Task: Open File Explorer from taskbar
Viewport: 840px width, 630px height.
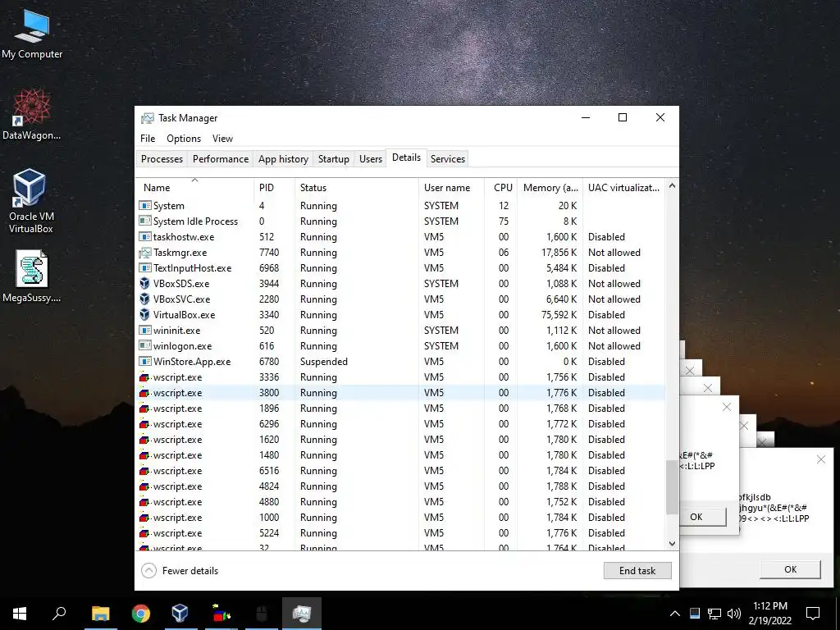Action: (100, 614)
